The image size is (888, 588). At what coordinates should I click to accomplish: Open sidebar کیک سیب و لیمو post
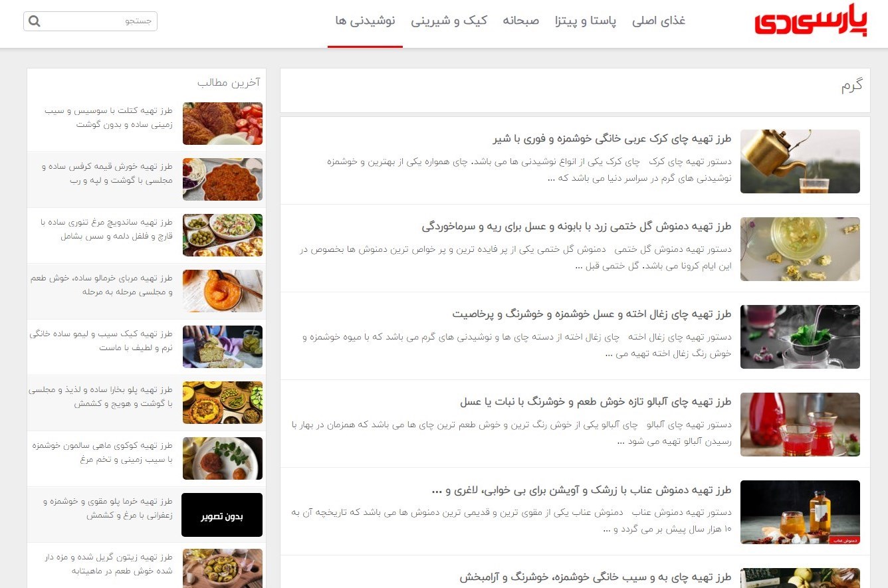pyautogui.click(x=101, y=340)
